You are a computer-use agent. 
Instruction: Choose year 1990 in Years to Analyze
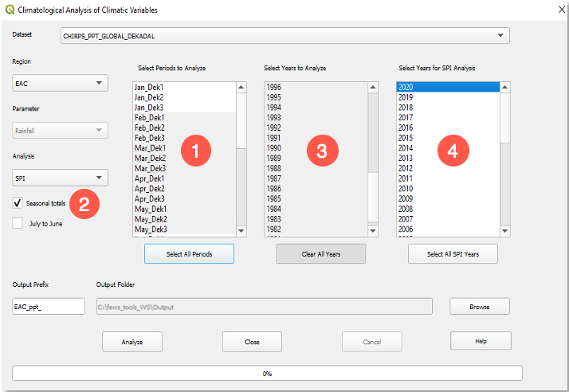coord(273,148)
